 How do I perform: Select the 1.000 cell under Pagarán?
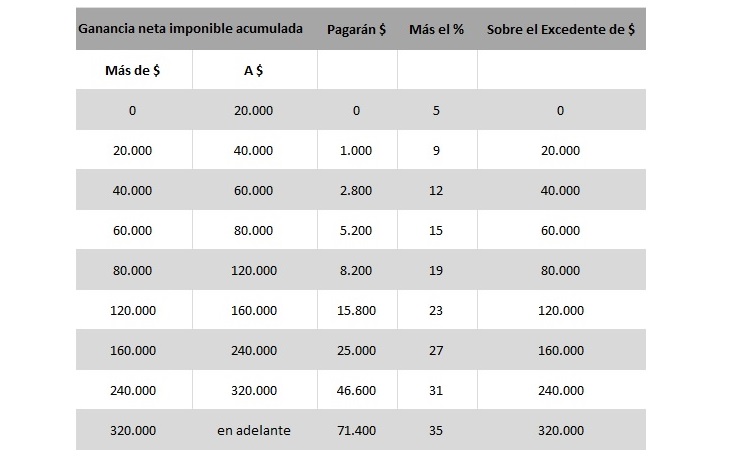tap(357, 150)
